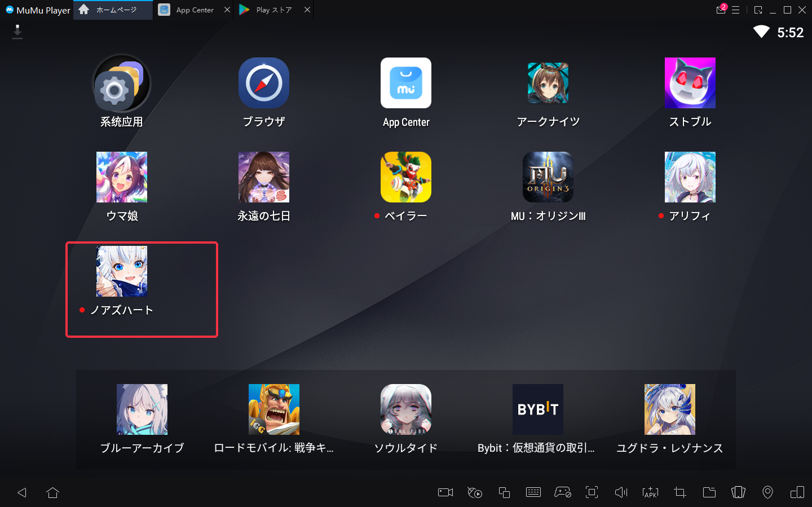The image size is (812, 507).
Task: Launch 永遠の七日 app
Action: [x=264, y=177]
